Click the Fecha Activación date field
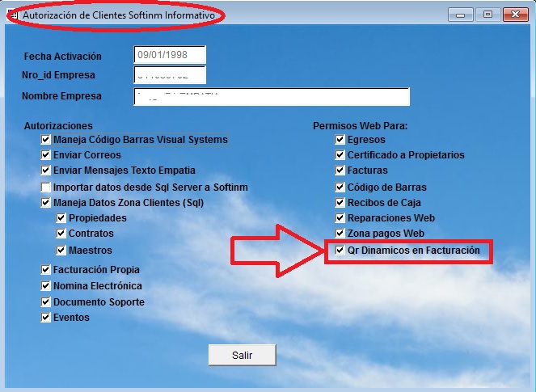Image resolution: width=536 pixels, height=392 pixels. pyautogui.click(x=170, y=55)
